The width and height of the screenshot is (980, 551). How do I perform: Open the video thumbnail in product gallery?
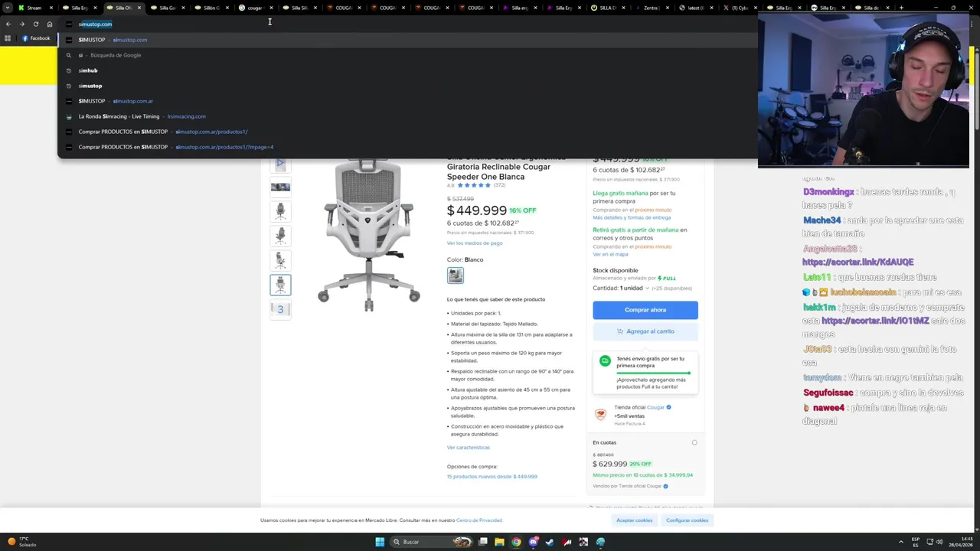pyautogui.click(x=280, y=163)
